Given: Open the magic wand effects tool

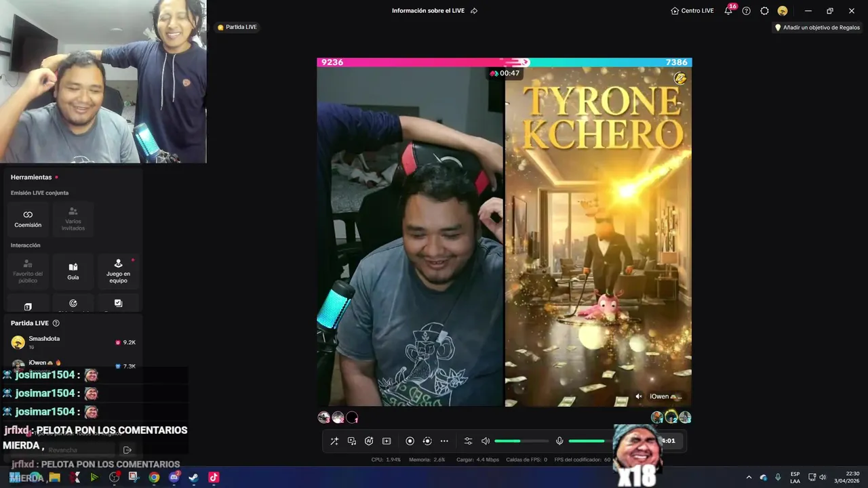Looking at the screenshot, I should tap(334, 441).
